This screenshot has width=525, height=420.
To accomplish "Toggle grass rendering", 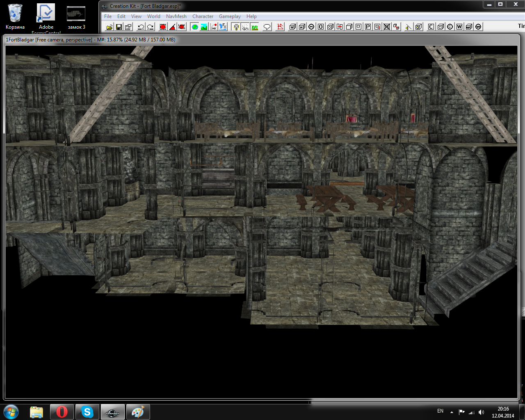I will point(255,27).
